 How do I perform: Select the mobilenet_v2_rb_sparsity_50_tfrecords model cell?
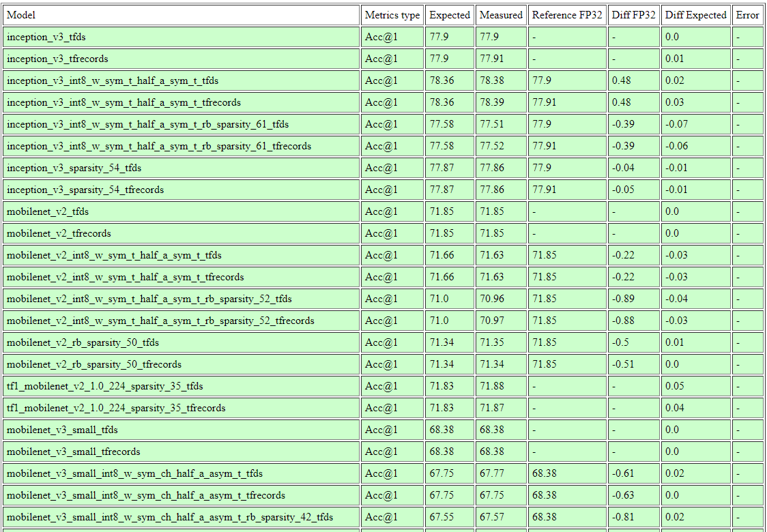(x=181, y=365)
